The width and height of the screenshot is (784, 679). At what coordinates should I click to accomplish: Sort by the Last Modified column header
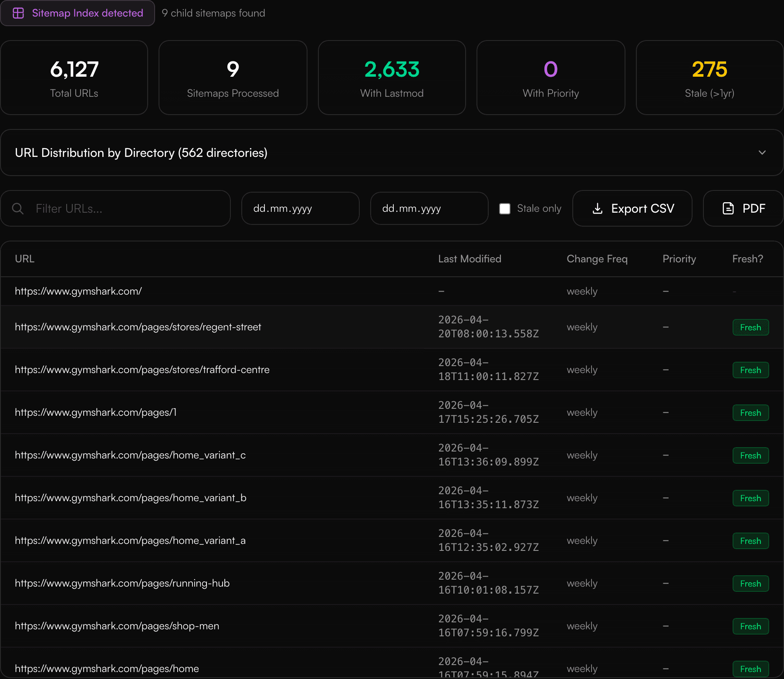click(x=470, y=258)
